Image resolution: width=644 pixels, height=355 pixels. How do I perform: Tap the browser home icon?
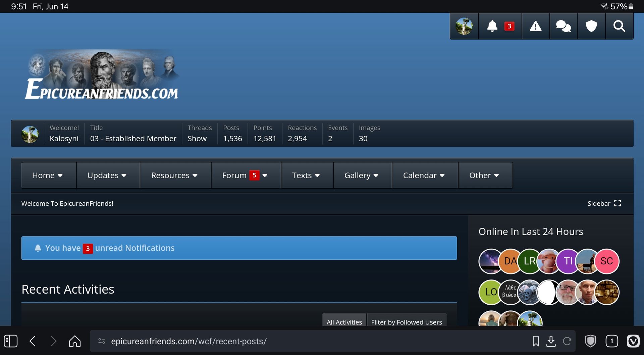tap(75, 341)
